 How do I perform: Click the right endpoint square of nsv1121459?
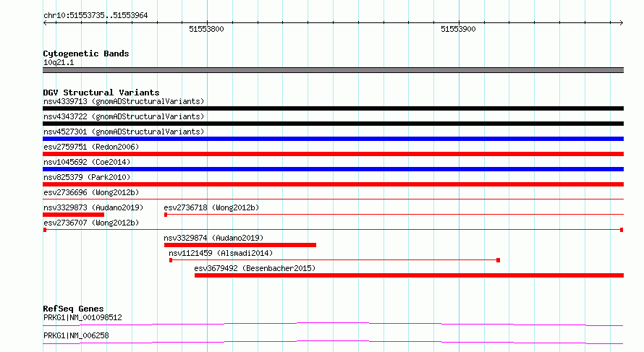pos(499,260)
